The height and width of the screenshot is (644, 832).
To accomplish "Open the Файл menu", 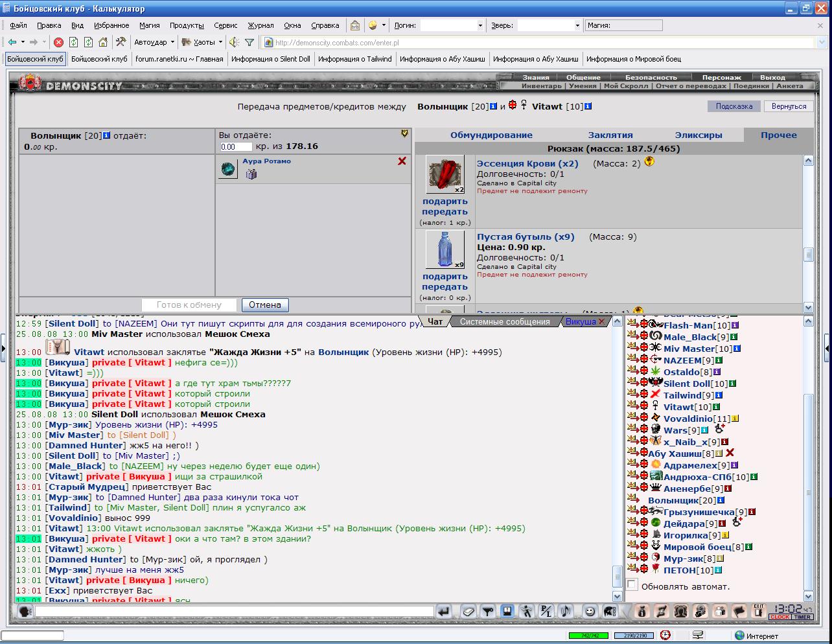I will click(x=18, y=25).
